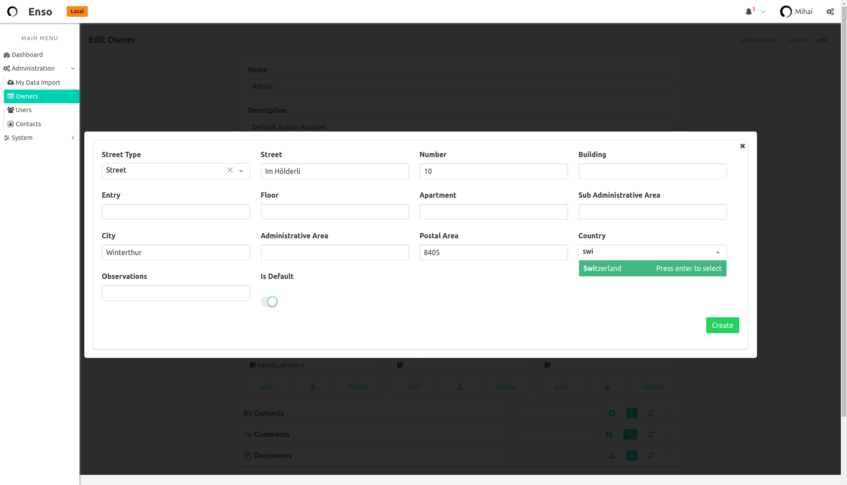Screen dimensions: 847x485
Task: Click the Name field in Edit Owner
Action: click(460, 86)
